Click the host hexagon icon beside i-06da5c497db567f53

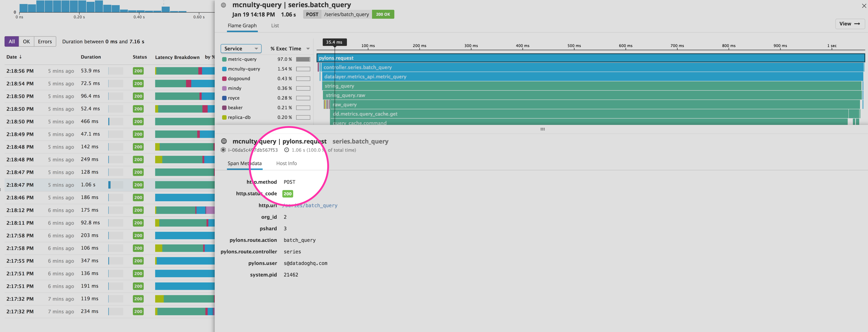(x=223, y=150)
